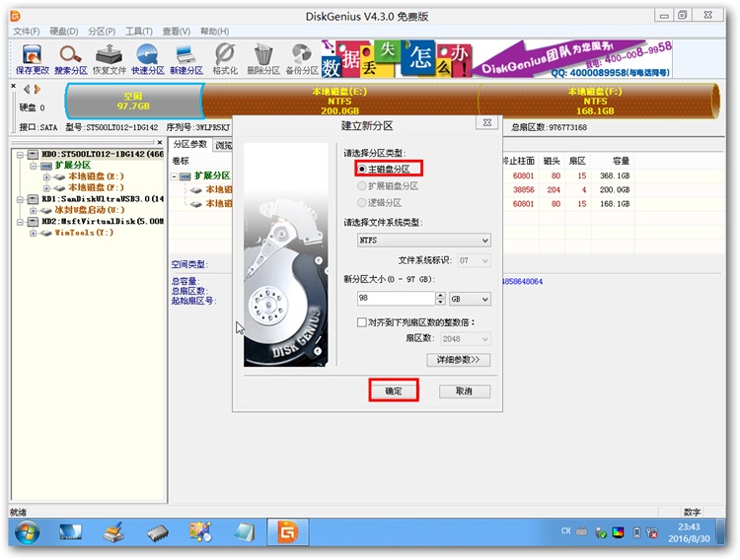Click the CH input language indicator

(565, 531)
